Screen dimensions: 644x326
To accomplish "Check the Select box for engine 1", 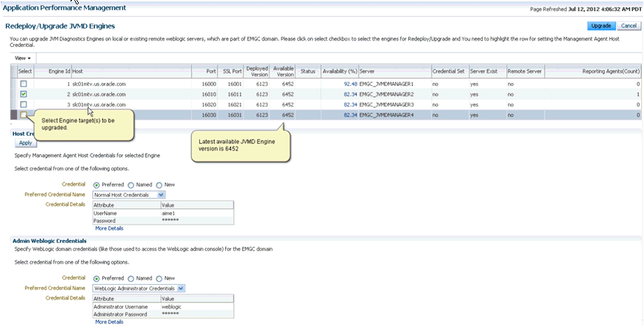I will 24,84.
